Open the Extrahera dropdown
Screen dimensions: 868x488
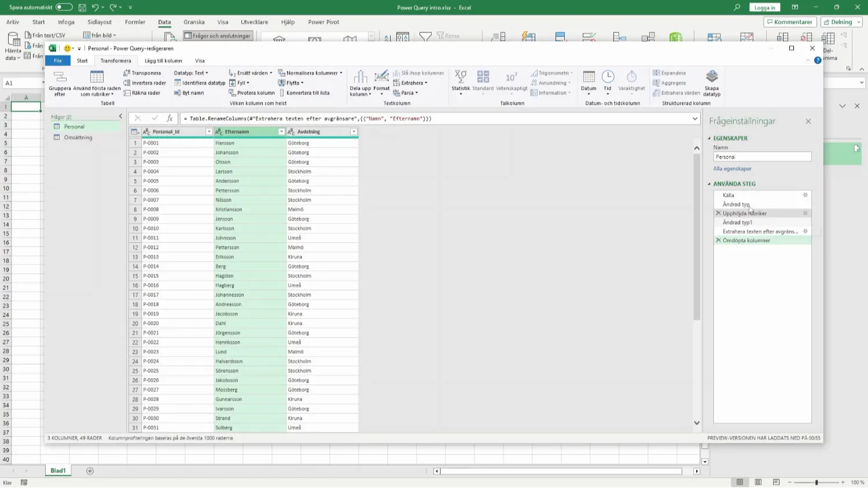tap(410, 83)
